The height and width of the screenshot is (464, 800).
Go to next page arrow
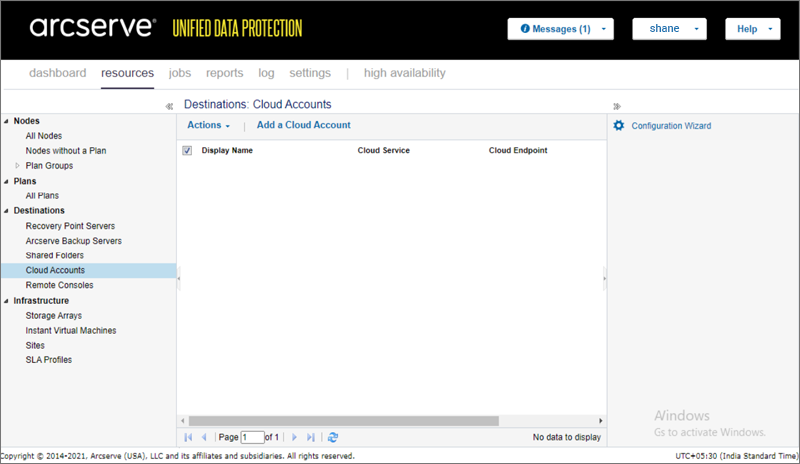(x=294, y=437)
